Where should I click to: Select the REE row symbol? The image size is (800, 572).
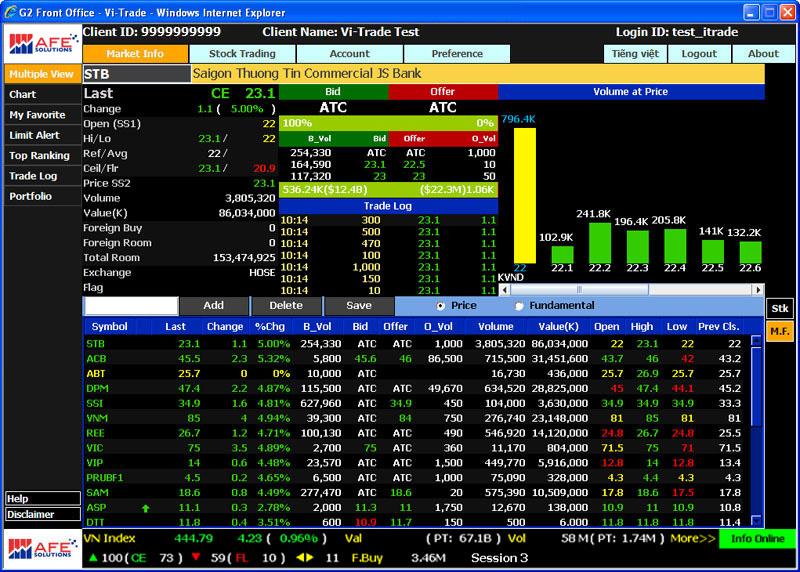pos(95,433)
